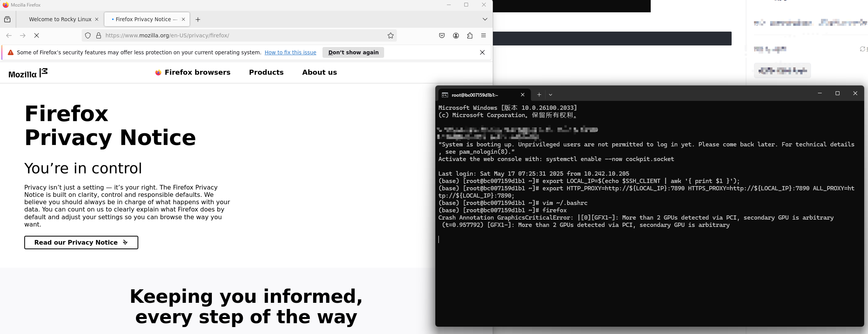868x334 pixels.
Task: Close the Welcome to Rocky Linux tab
Action: [x=97, y=19]
